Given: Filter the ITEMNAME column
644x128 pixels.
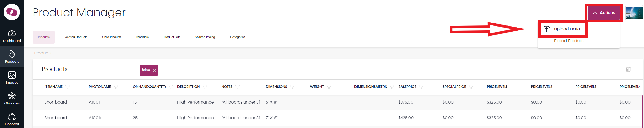Looking at the screenshot, I should point(67,87).
